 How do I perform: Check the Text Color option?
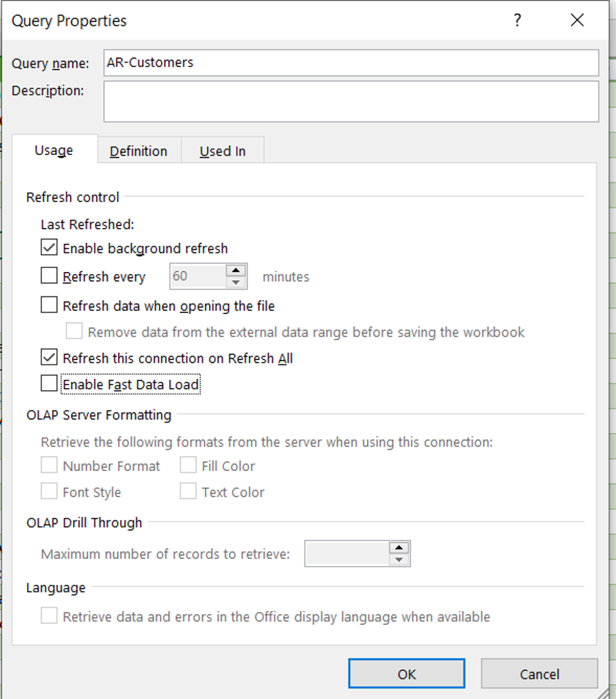coord(188,491)
